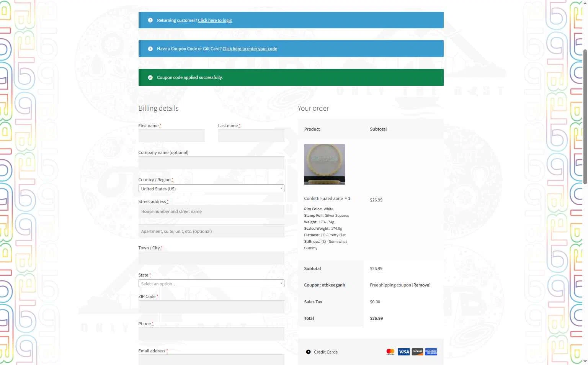Click the 'Billing details' heading
588x365 pixels.
click(158, 108)
